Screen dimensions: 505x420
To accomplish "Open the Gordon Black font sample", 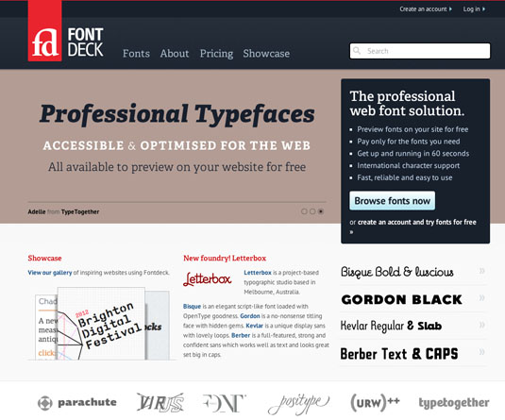I will pyautogui.click(x=401, y=299).
